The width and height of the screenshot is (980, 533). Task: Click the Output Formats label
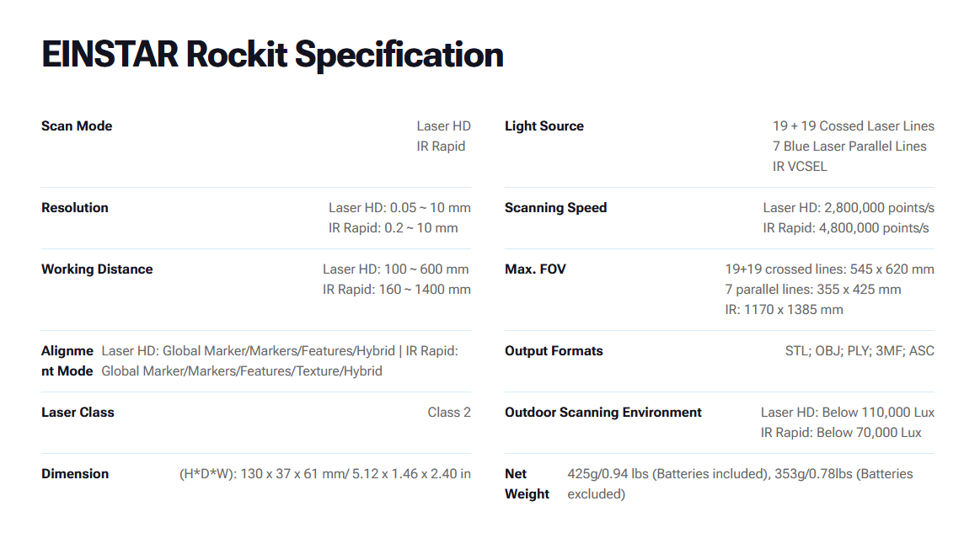tap(554, 351)
